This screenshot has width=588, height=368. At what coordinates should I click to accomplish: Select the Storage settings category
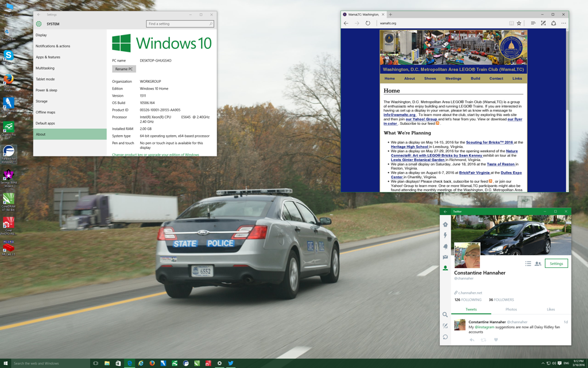pyautogui.click(x=42, y=101)
